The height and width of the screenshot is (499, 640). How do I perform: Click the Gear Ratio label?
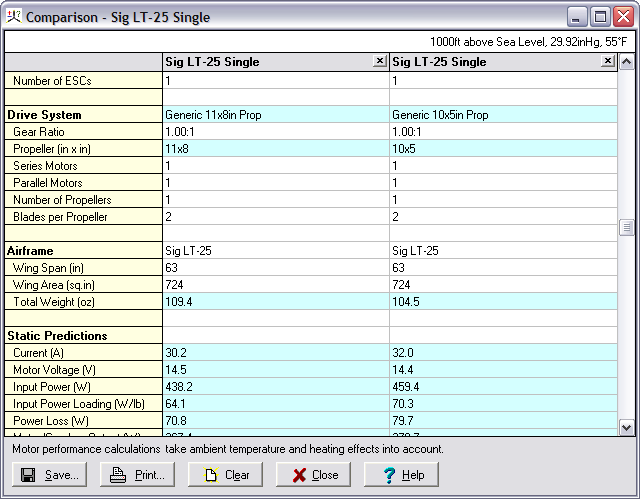pos(39,132)
